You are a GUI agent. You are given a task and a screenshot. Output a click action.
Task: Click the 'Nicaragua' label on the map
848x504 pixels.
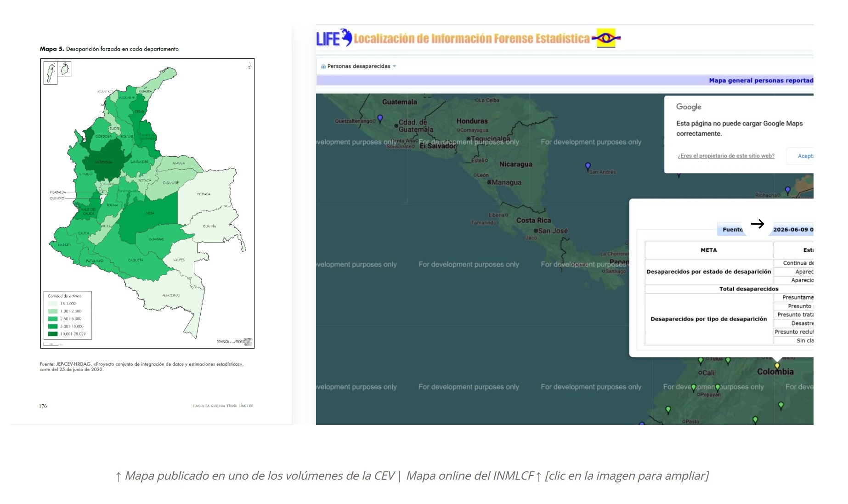tap(516, 164)
